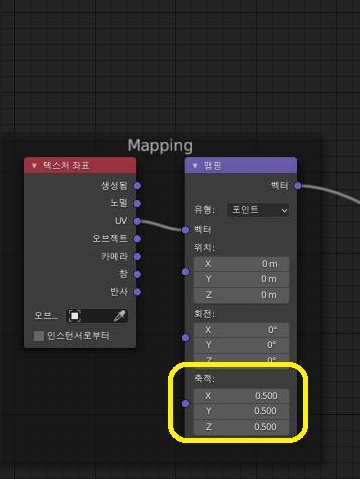Select the 위치 X field showing 0 m
The height and width of the screenshot is (479, 360).
[241, 264]
